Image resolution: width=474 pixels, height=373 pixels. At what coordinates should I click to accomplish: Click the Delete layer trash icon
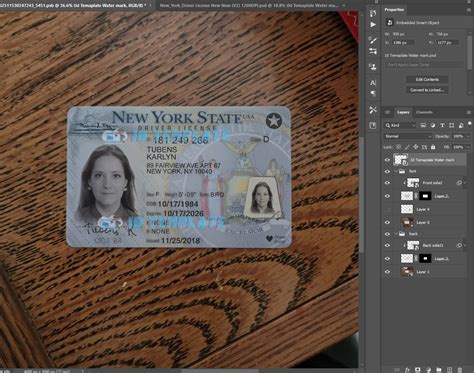point(460,370)
